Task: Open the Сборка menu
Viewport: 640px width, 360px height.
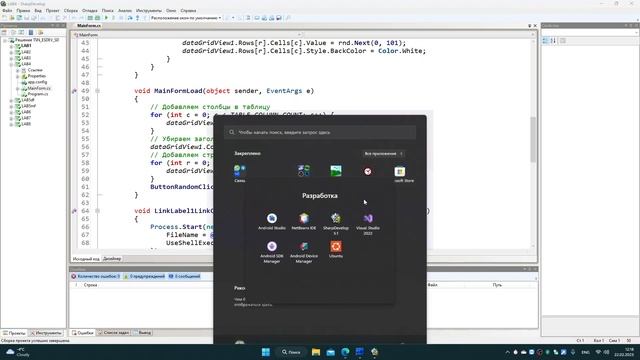Action: coord(71,11)
